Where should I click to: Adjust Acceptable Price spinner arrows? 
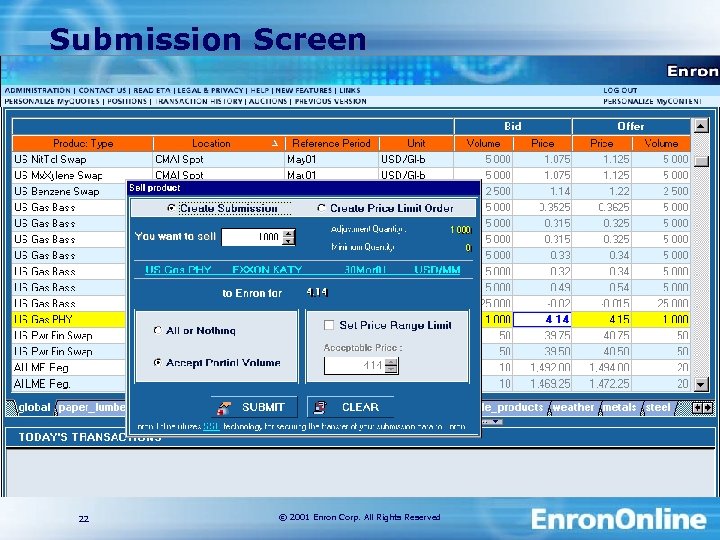(x=391, y=366)
